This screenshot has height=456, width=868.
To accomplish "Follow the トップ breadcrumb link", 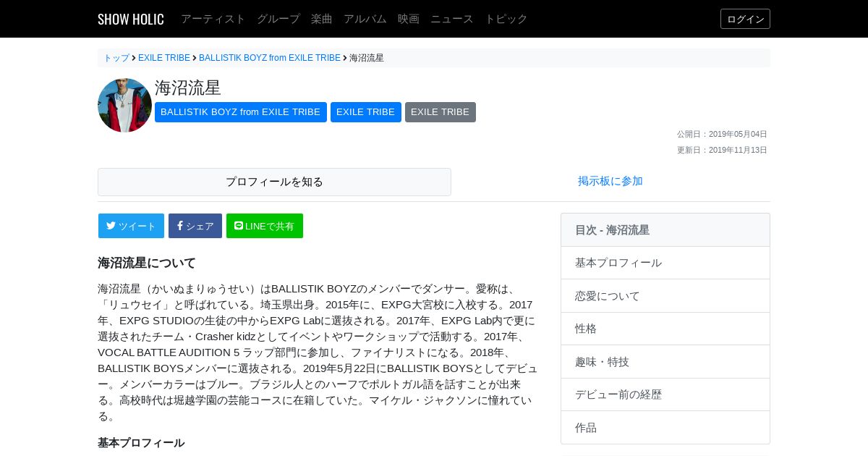I will coord(116,58).
